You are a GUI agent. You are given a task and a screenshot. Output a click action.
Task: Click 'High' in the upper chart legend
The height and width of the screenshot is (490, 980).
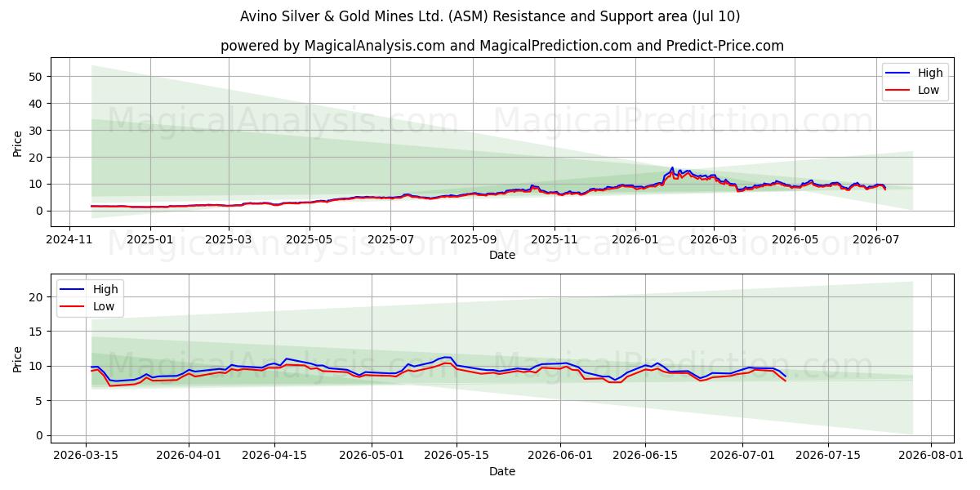[930, 73]
